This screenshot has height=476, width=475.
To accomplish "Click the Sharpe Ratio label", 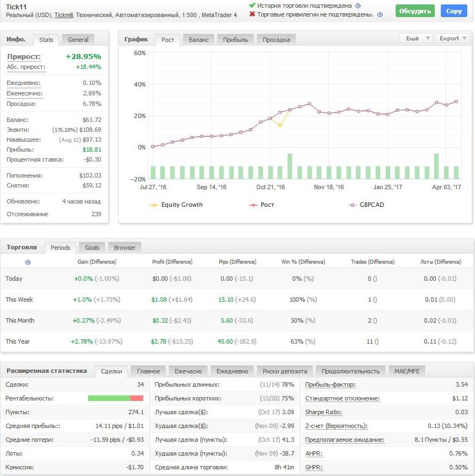I will tap(323, 412).
